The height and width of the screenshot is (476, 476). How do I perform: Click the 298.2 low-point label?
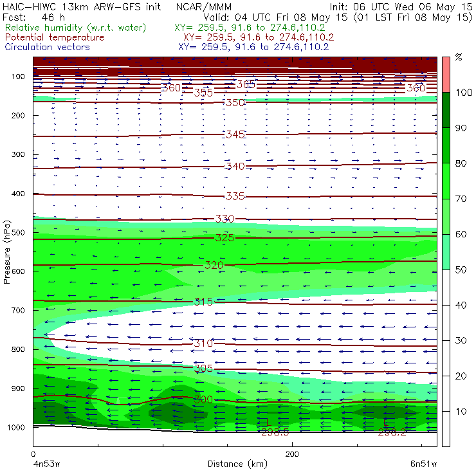pyautogui.click(x=392, y=432)
